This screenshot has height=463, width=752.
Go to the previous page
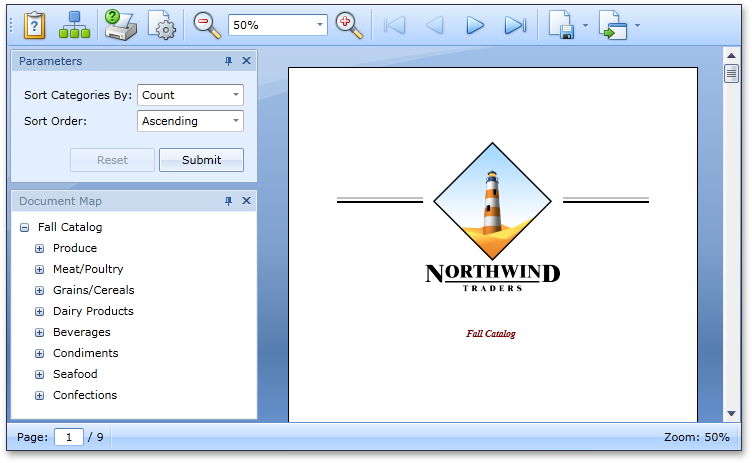tap(435, 25)
